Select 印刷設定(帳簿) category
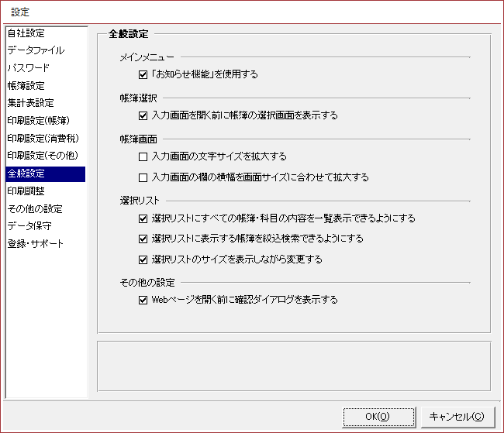This screenshot has height=433, width=504. pyautogui.click(x=38, y=121)
